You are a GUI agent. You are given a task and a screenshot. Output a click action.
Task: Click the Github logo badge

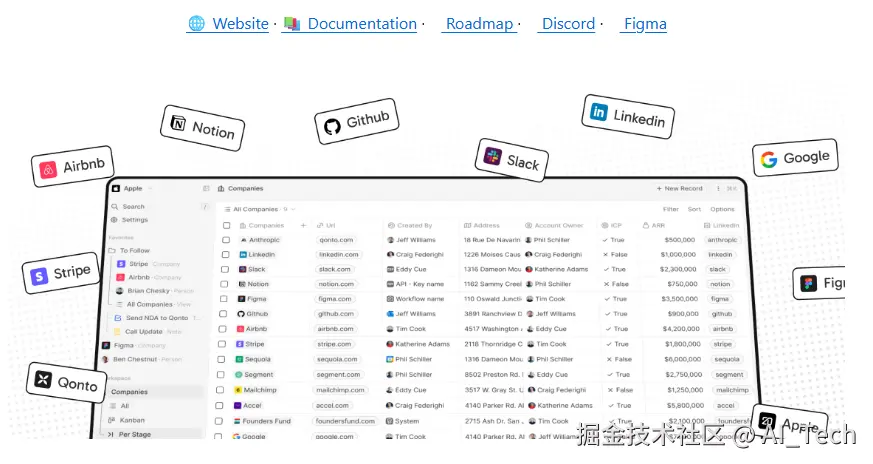[356, 121]
